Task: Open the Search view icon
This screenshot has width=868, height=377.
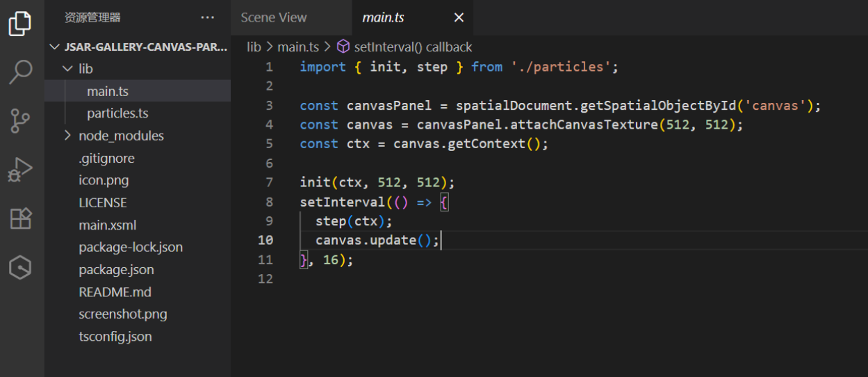Action: 20,72
